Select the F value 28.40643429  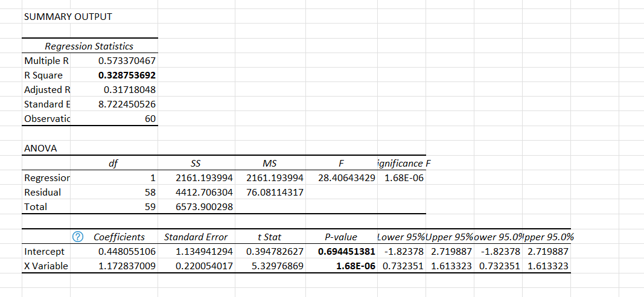coord(346,179)
